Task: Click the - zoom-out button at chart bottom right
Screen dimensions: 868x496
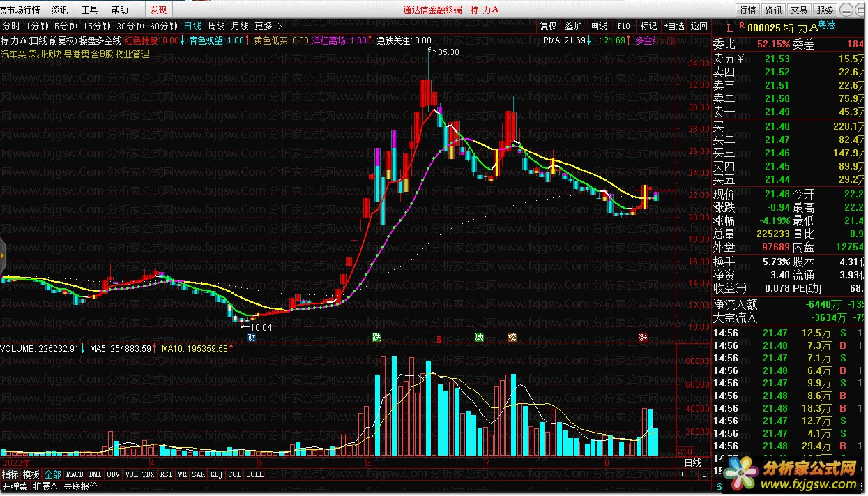Action: 693,474
